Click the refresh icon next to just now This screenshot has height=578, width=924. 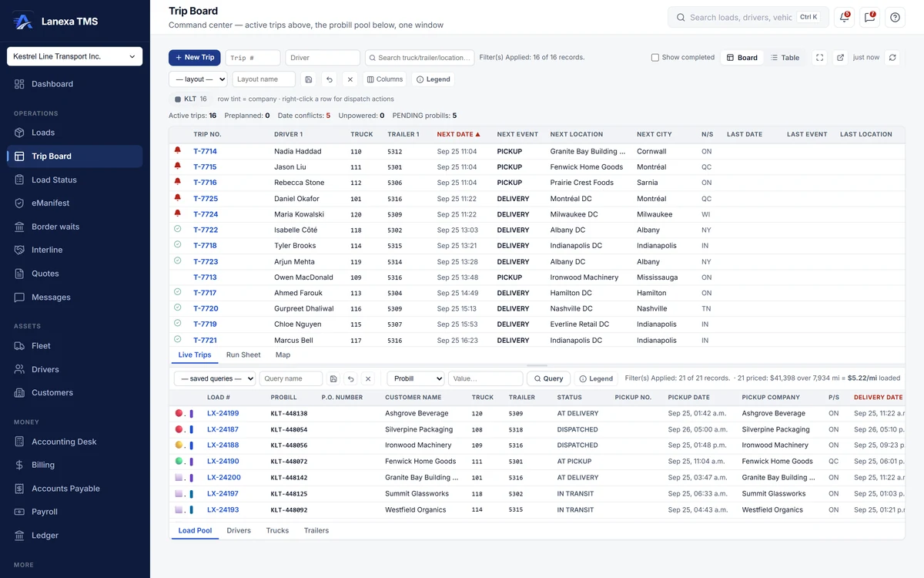click(892, 58)
